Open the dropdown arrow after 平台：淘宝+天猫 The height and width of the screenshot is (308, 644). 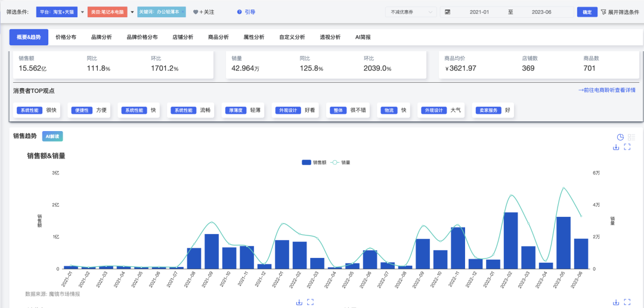coord(82,13)
